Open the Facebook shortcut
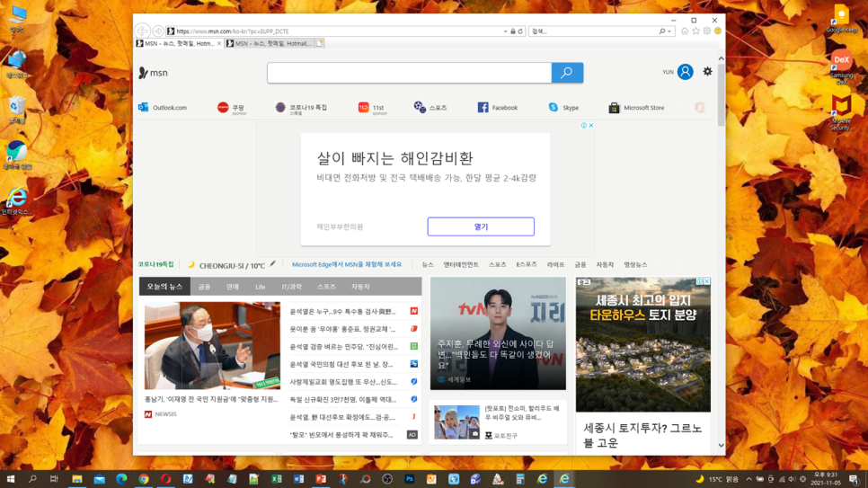 coord(498,108)
